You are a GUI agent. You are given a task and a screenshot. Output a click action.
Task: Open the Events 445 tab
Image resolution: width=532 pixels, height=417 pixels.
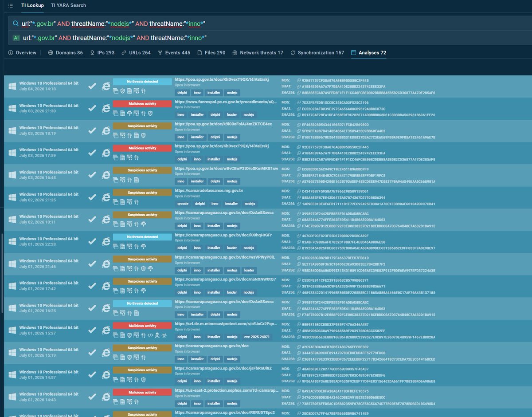pyautogui.click(x=174, y=53)
